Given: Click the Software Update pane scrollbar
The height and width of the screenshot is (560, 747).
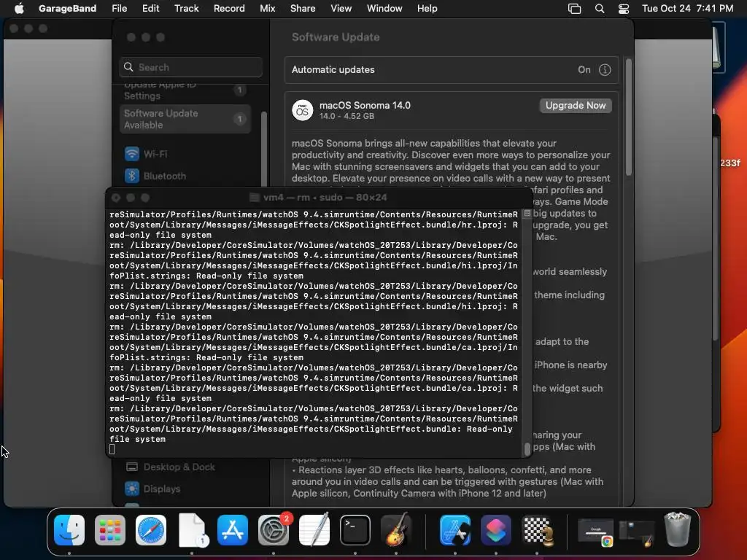Looking at the screenshot, I should pos(628,117).
